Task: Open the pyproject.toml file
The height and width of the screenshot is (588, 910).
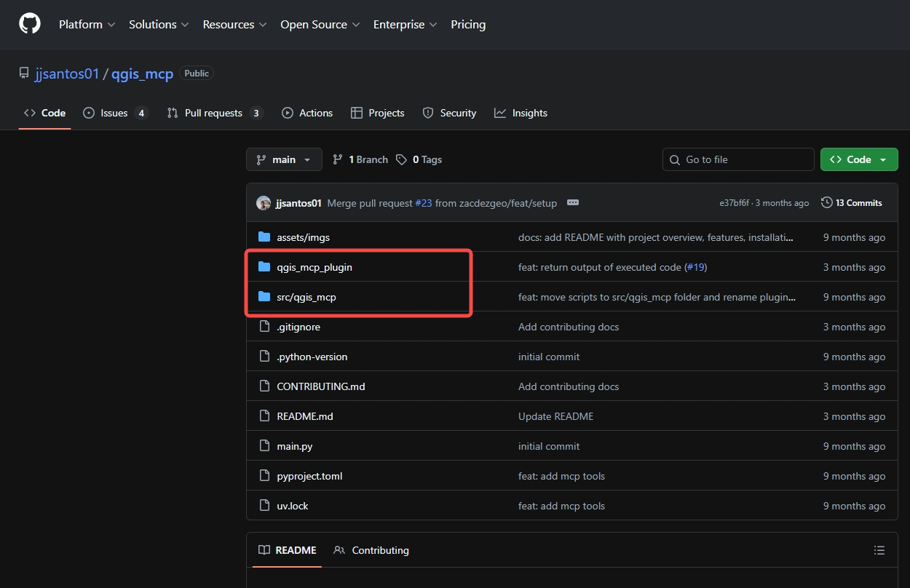Action: point(309,476)
